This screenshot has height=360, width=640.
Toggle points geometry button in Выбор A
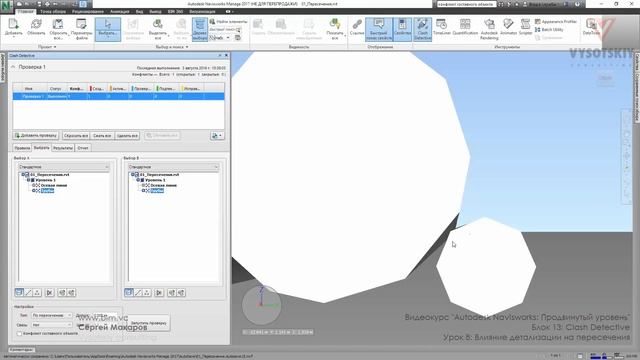point(37,292)
